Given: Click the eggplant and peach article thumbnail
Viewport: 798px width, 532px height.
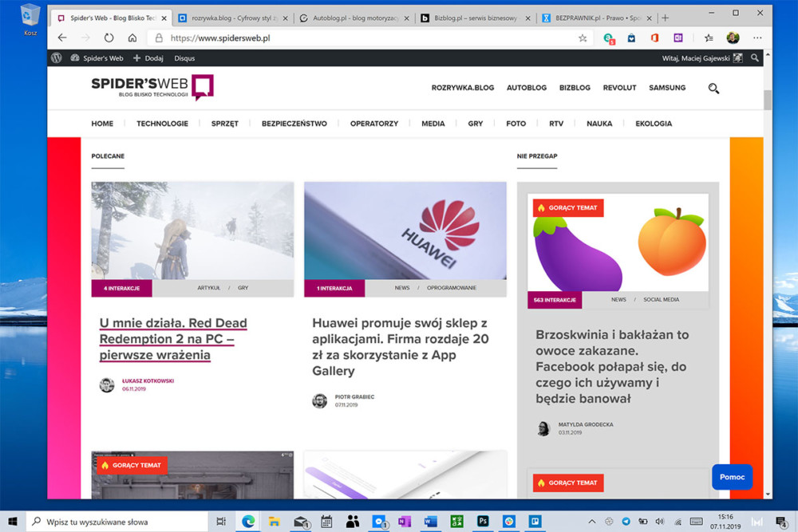Looking at the screenshot, I should 618,242.
